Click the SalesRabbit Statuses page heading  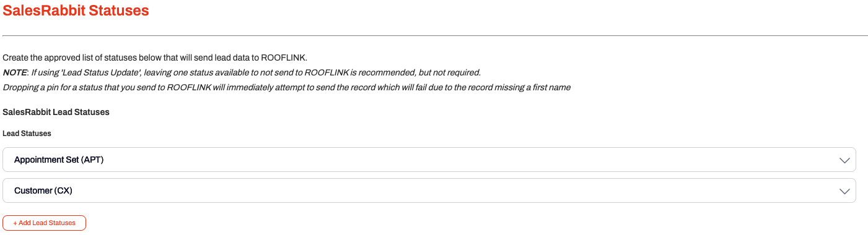coord(76,11)
